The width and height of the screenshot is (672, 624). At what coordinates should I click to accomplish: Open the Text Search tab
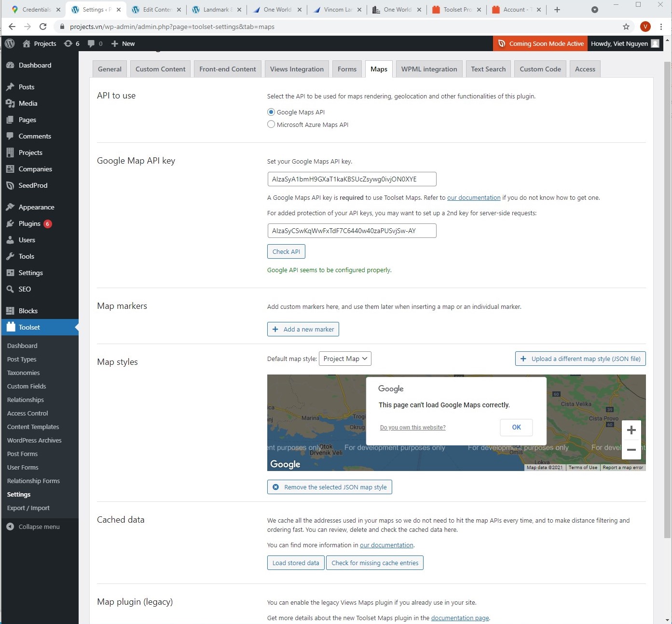pyautogui.click(x=488, y=69)
